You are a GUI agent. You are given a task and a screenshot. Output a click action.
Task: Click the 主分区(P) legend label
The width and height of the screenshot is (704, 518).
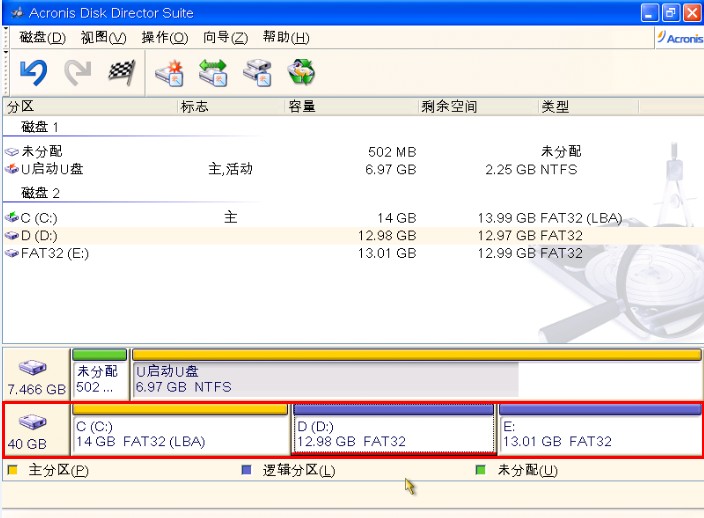[x=58, y=470]
